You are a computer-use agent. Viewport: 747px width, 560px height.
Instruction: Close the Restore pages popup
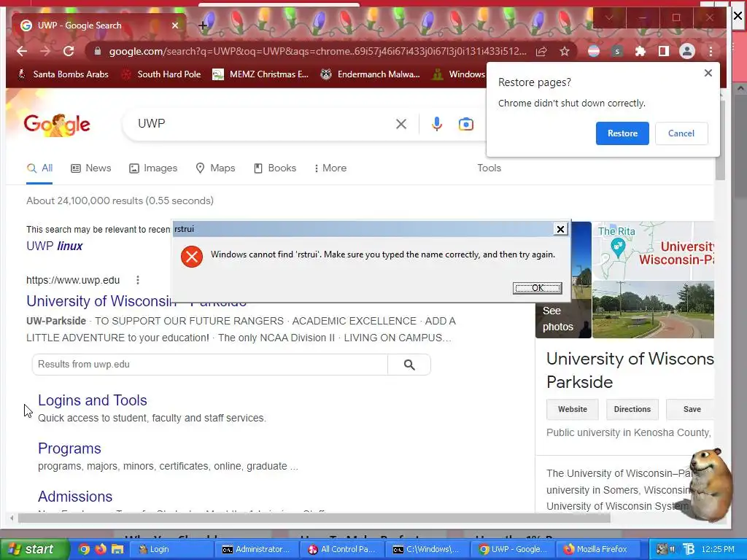[x=708, y=73]
